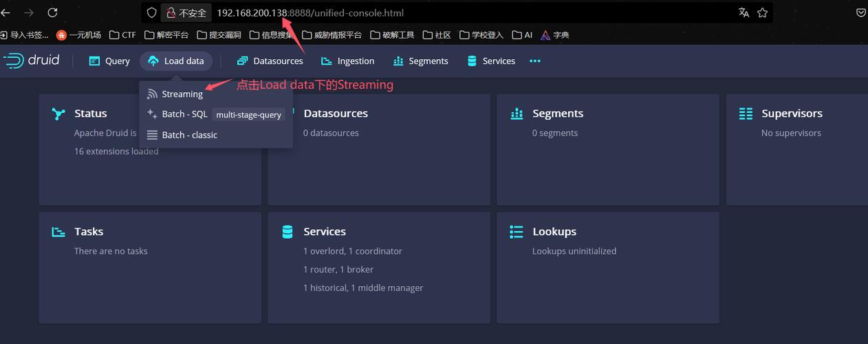Open the Status card
Image resolution: width=868 pixels, height=344 pixels.
tap(150, 150)
